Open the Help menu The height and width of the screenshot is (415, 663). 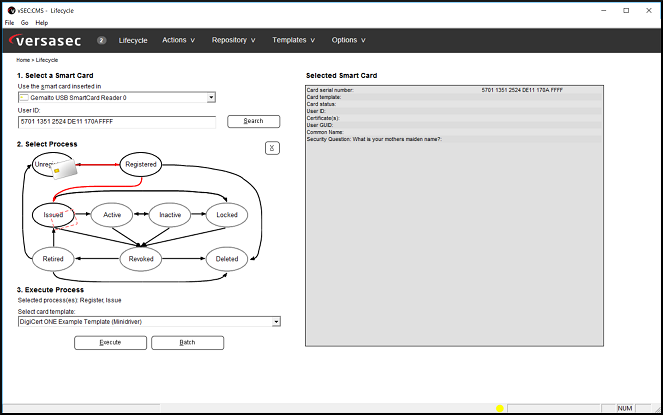click(x=41, y=23)
